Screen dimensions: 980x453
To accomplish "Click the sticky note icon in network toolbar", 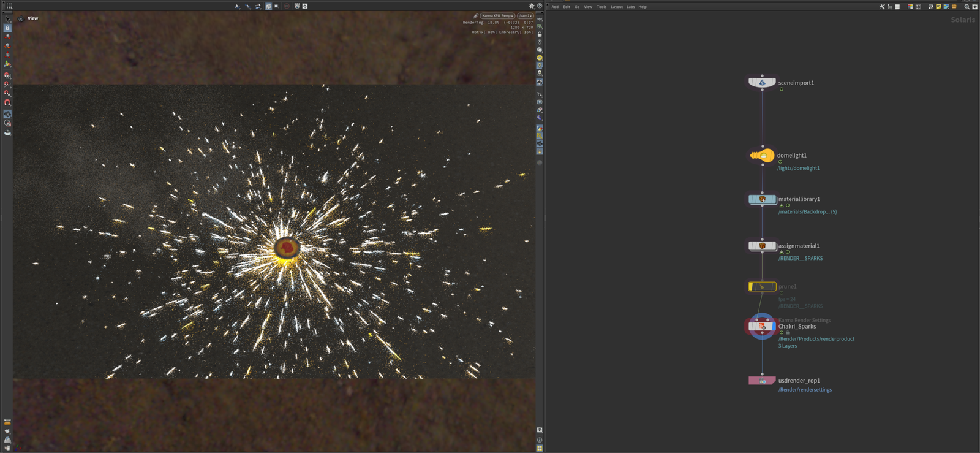I will pyautogui.click(x=938, y=7).
